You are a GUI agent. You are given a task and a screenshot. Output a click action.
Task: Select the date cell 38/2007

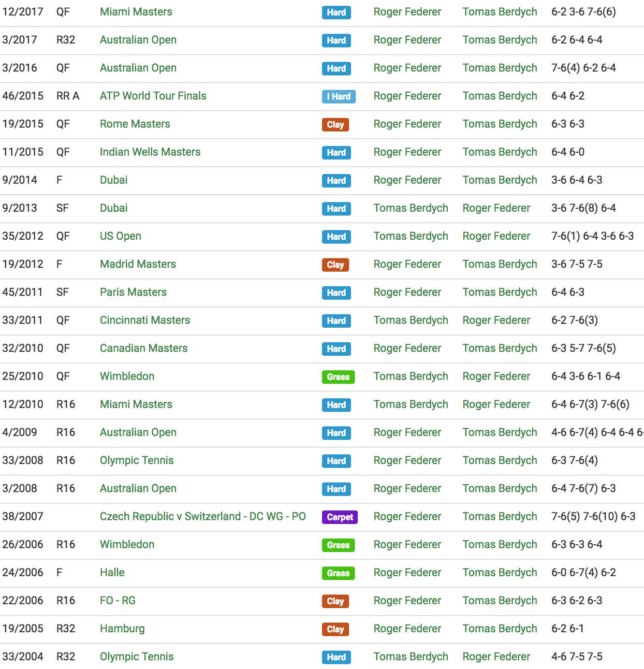tap(23, 516)
